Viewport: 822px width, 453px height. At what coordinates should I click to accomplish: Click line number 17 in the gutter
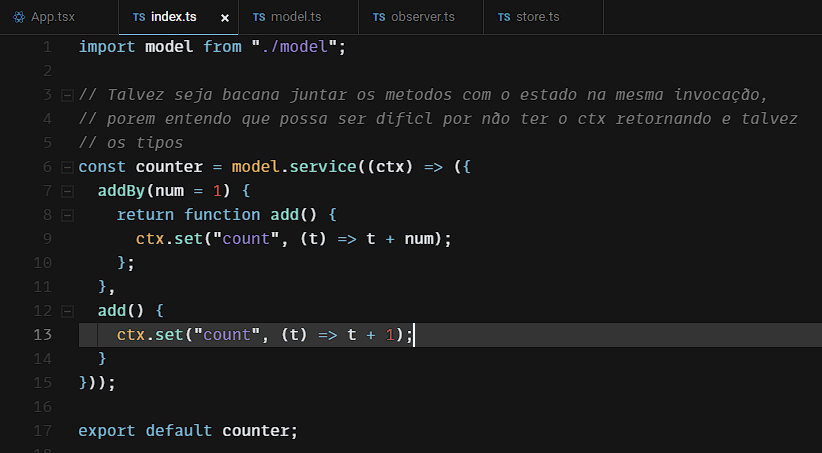[42, 431]
